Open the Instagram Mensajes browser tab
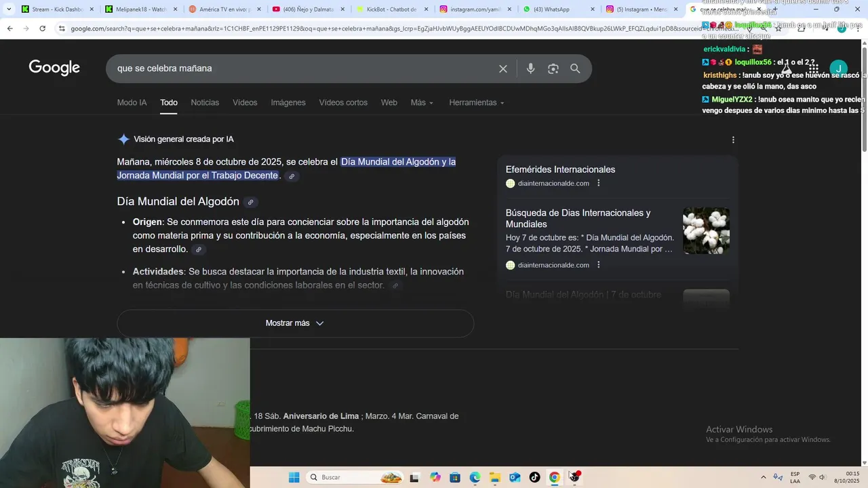 pos(642,9)
